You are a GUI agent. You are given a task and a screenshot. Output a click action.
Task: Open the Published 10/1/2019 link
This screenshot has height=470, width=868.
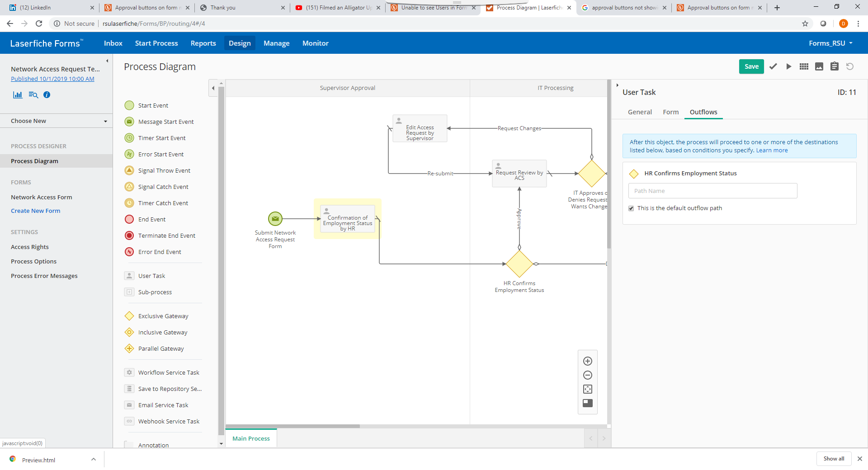[x=52, y=79]
